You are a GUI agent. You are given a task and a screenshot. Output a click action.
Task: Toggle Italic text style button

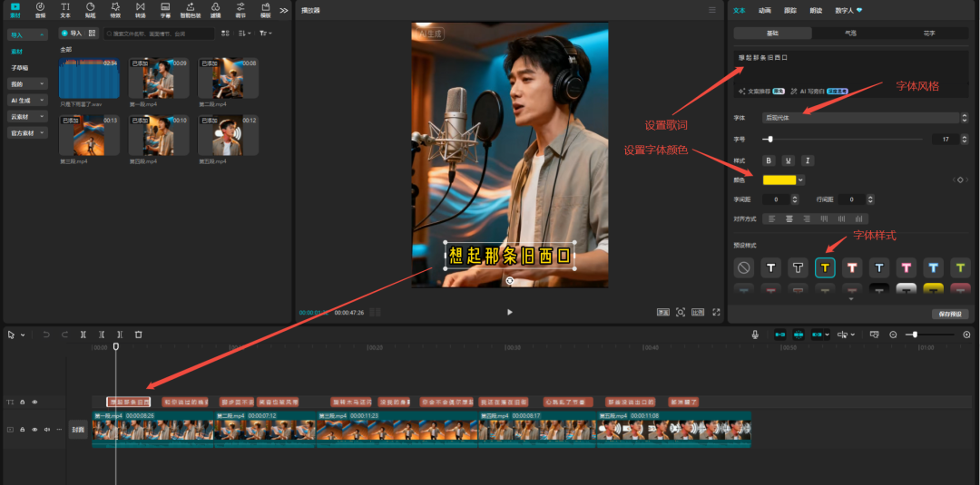tap(808, 160)
